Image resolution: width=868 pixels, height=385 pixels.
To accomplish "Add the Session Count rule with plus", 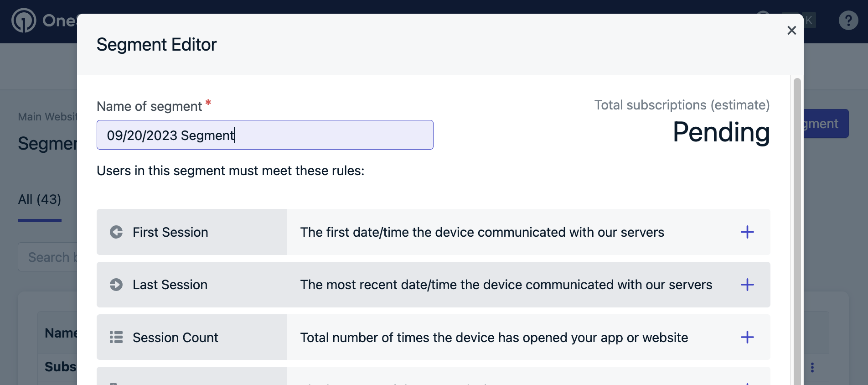I will (747, 337).
